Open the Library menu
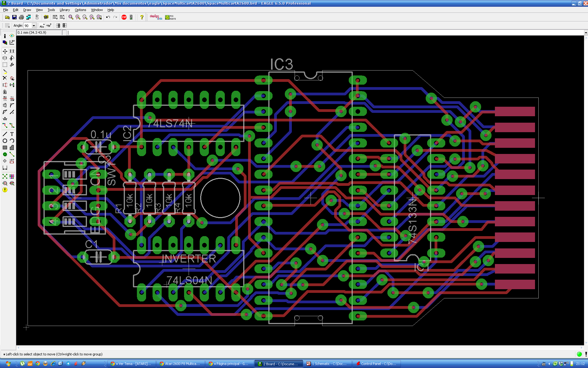588x368 pixels. 65,10
